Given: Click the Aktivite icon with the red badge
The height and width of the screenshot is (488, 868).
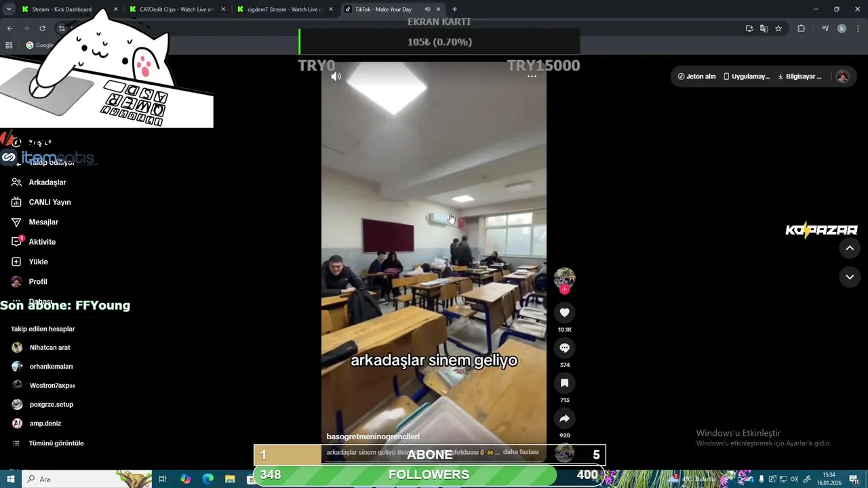Looking at the screenshot, I should coord(17,241).
